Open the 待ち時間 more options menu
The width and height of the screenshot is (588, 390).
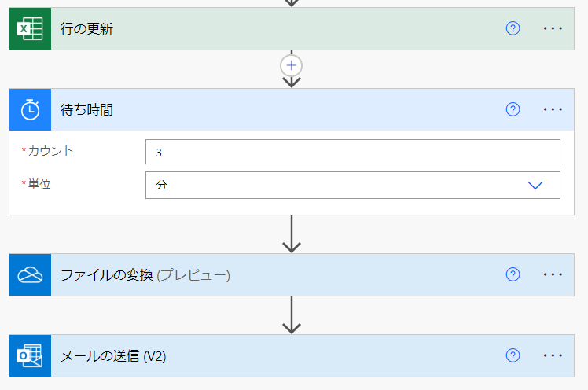point(553,109)
